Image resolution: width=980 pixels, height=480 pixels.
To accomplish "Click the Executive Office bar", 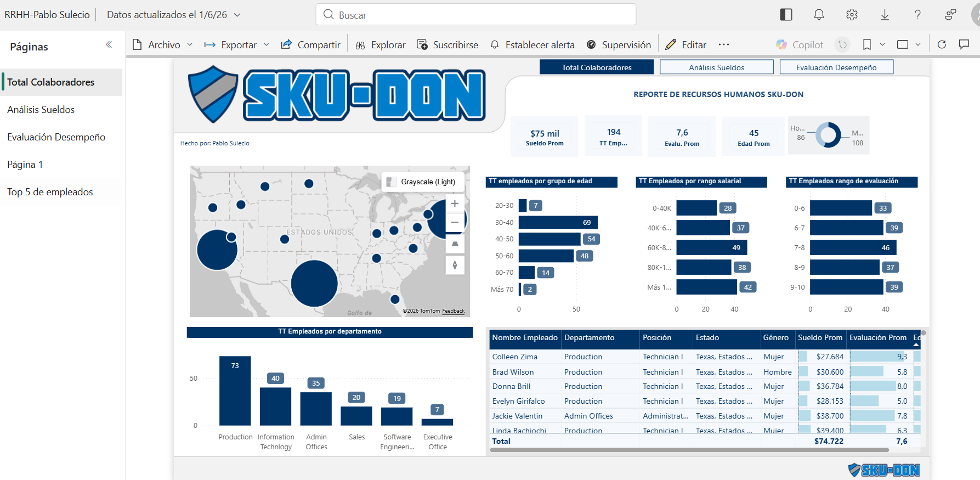I will [x=437, y=422].
